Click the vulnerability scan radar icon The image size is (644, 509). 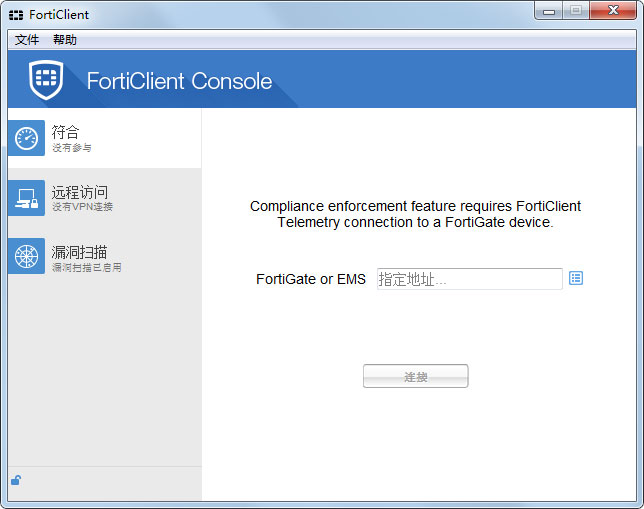pos(26,257)
